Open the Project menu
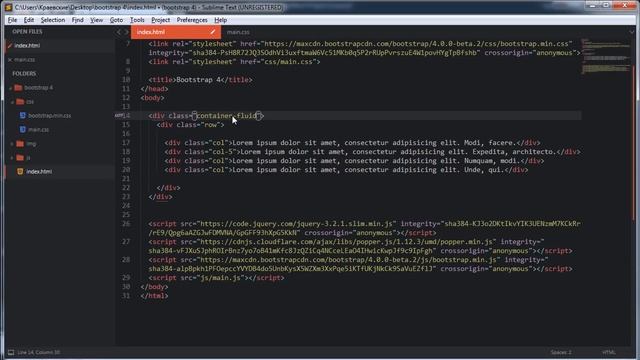The height and width of the screenshot is (360, 640). tap(160, 20)
